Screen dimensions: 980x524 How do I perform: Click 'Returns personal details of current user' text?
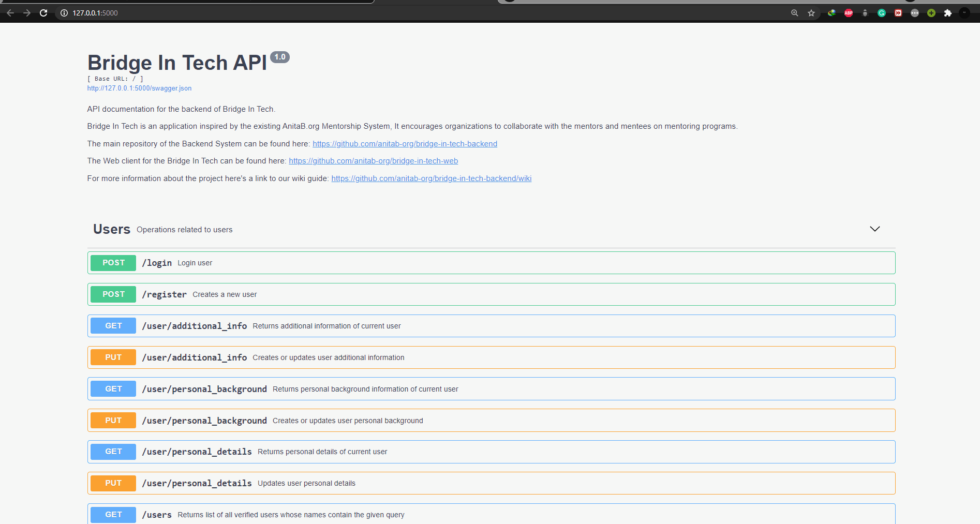tap(322, 452)
